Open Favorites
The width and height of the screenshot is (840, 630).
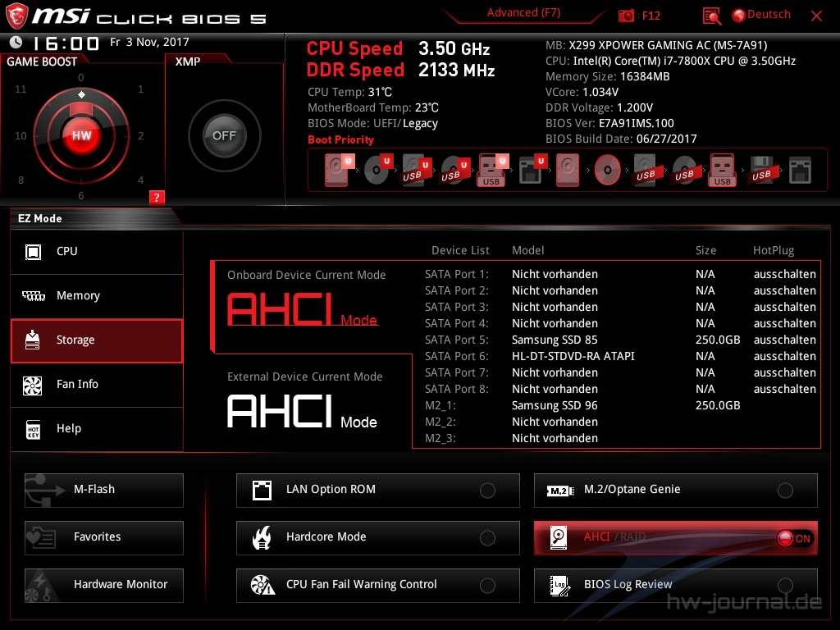[104, 538]
